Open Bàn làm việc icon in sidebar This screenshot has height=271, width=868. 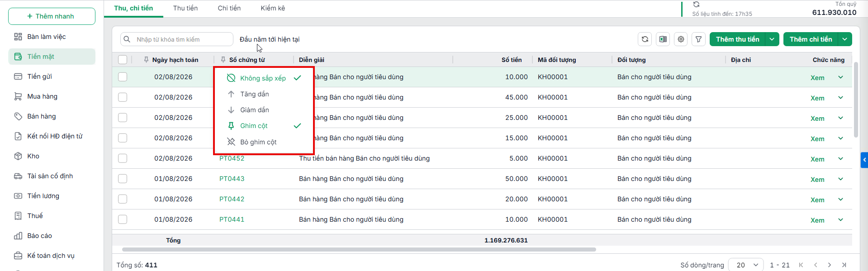point(18,37)
